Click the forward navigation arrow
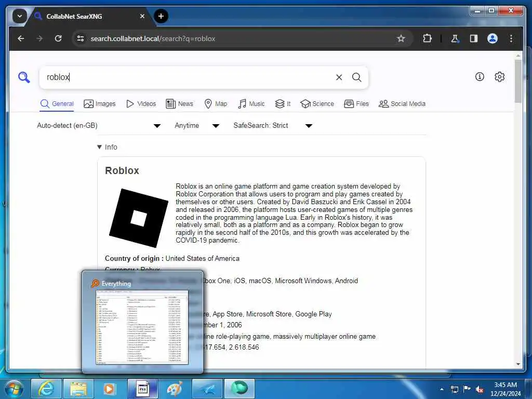Image resolution: width=532 pixels, height=399 pixels. 39,38
